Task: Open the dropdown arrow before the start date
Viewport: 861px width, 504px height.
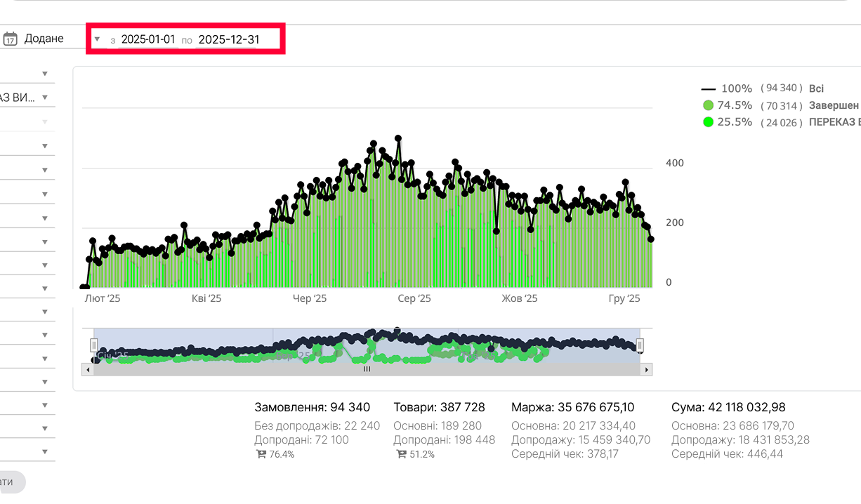Action: point(97,39)
